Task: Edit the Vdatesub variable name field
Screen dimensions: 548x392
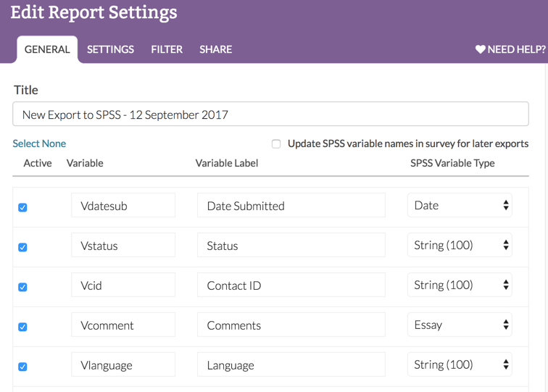Action: [123, 206]
